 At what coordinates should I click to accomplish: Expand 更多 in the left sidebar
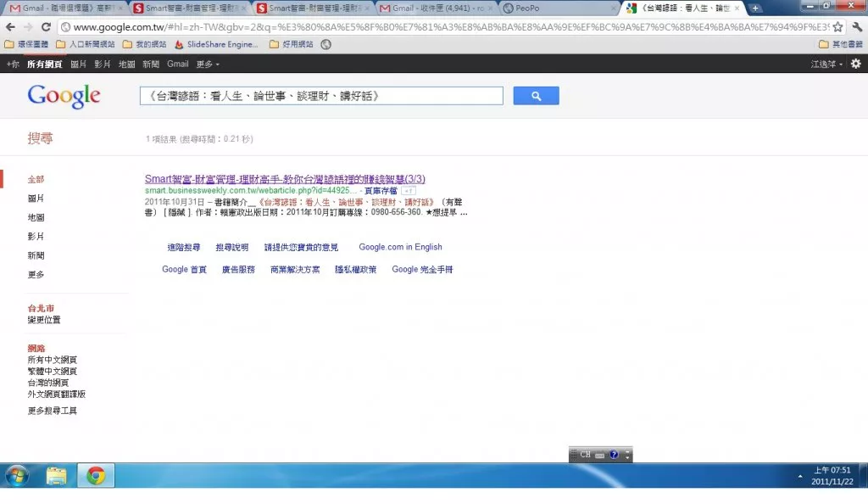pos(36,275)
